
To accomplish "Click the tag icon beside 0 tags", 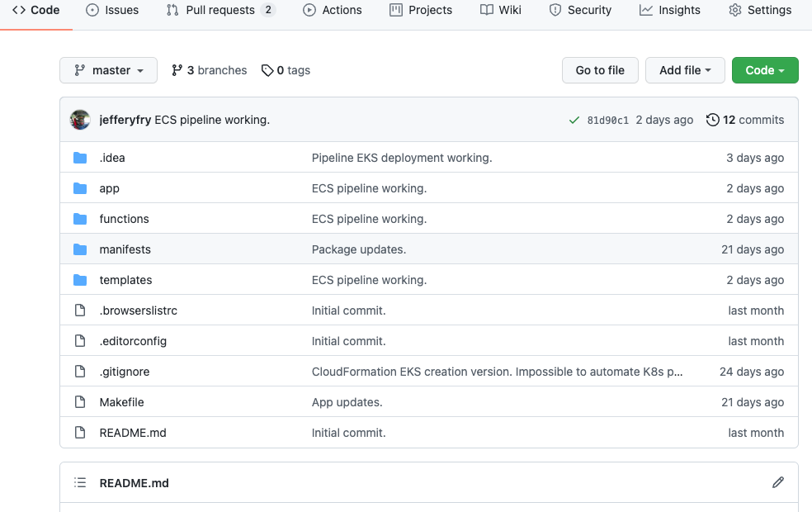I will [267, 70].
